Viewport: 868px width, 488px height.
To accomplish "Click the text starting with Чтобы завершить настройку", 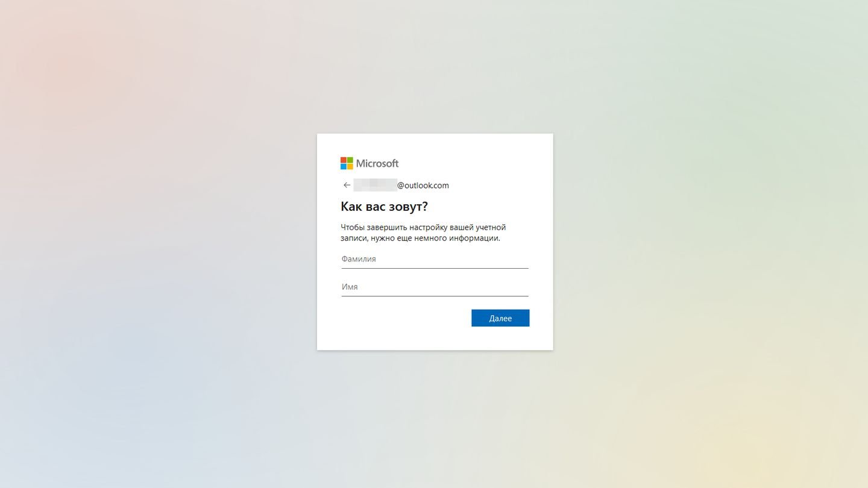I will [423, 233].
